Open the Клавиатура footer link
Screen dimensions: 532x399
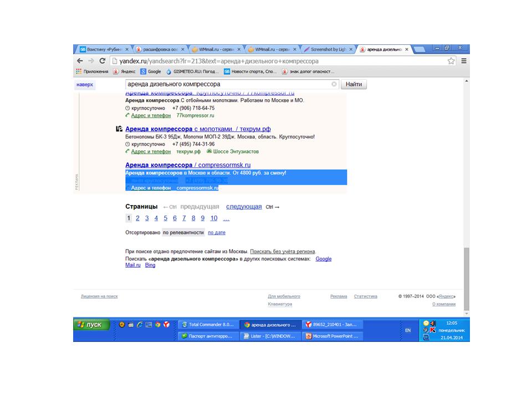[279, 304]
